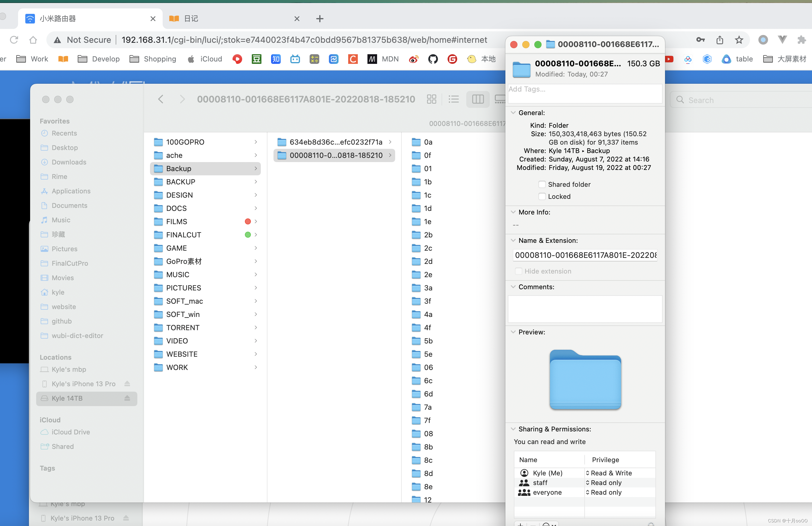This screenshot has height=526, width=812.
Task: Click the list view icon in Finder toolbar
Action: (x=454, y=99)
